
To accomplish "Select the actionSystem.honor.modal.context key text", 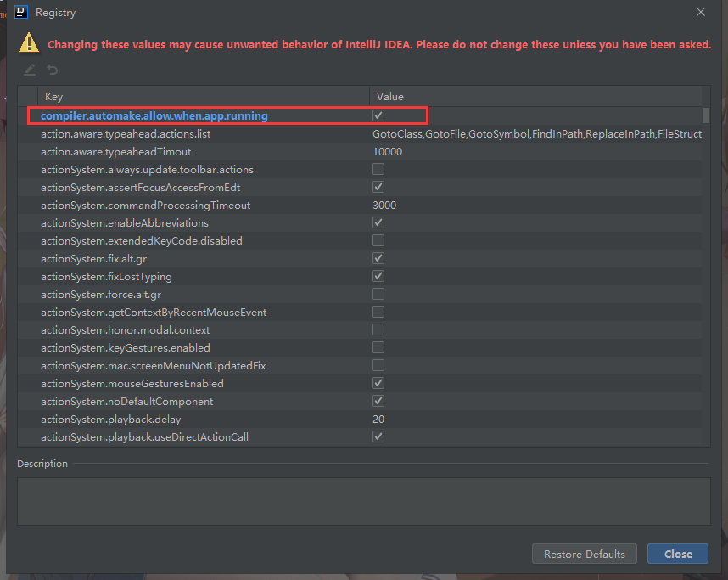I will [x=125, y=330].
